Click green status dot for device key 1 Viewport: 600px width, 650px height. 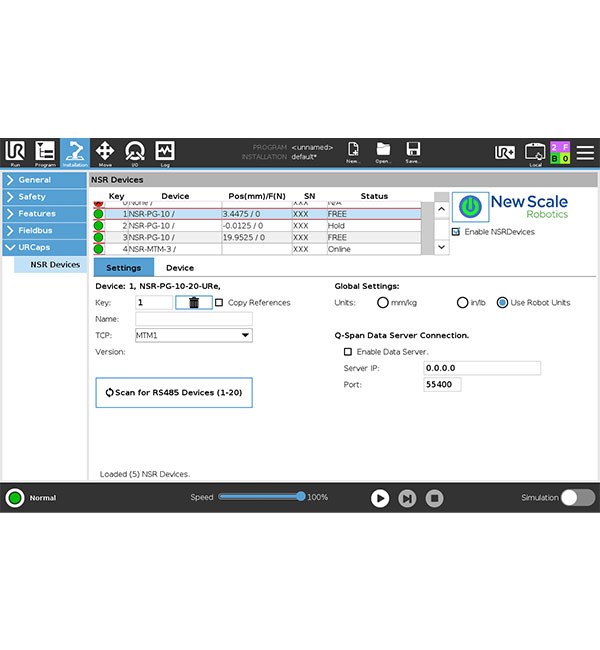(x=98, y=214)
